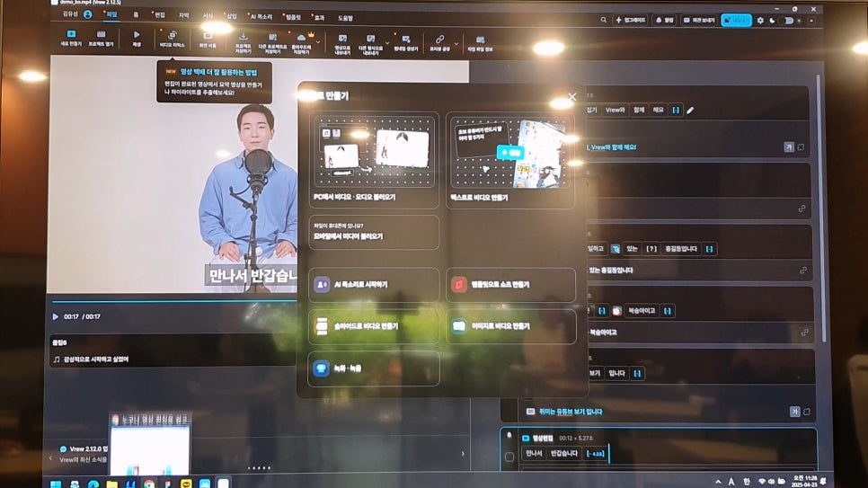Click the pencil edit icon in first clip
This screenshot has width=868, height=488.
pyautogui.click(x=690, y=111)
